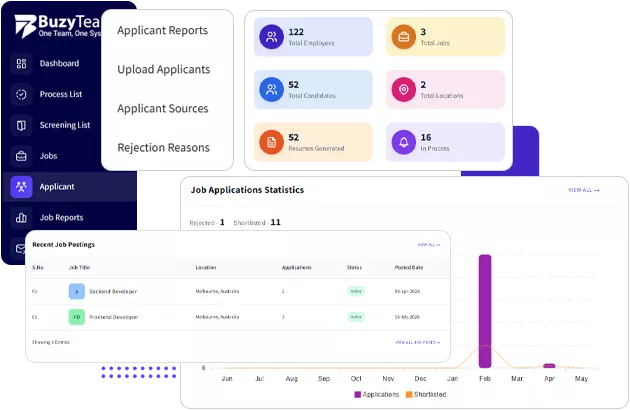This screenshot has width=630, height=410.
Task: Click Melbourne, Australia in Backend Developer row
Action: pyautogui.click(x=217, y=291)
